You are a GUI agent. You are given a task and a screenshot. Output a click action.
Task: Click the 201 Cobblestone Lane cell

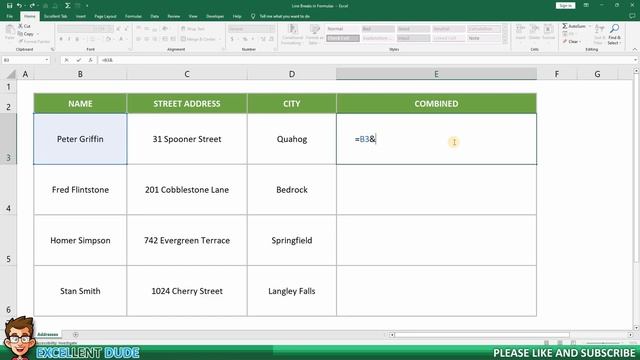[187, 190]
